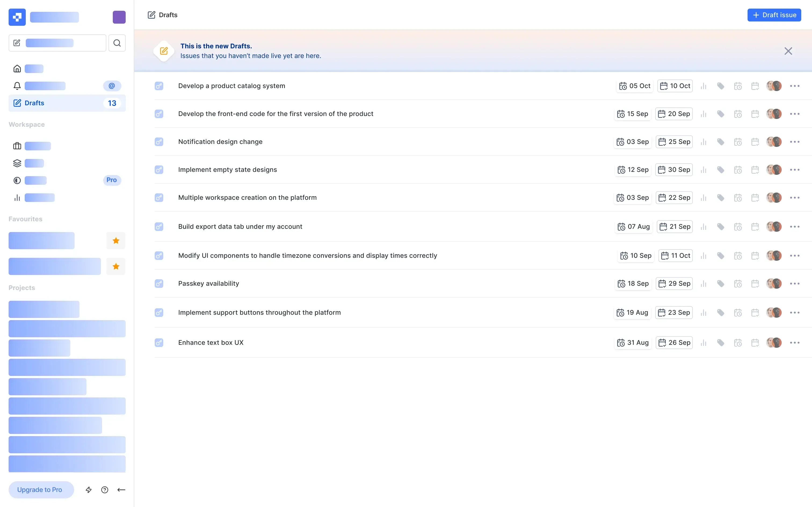The width and height of the screenshot is (812, 507).
Task: Open Drafts from the sidebar navigation
Action: tap(34, 103)
